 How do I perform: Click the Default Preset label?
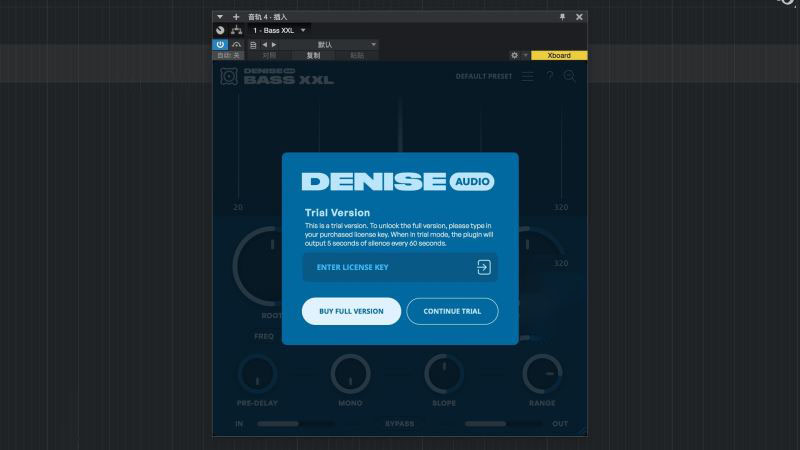point(484,76)
